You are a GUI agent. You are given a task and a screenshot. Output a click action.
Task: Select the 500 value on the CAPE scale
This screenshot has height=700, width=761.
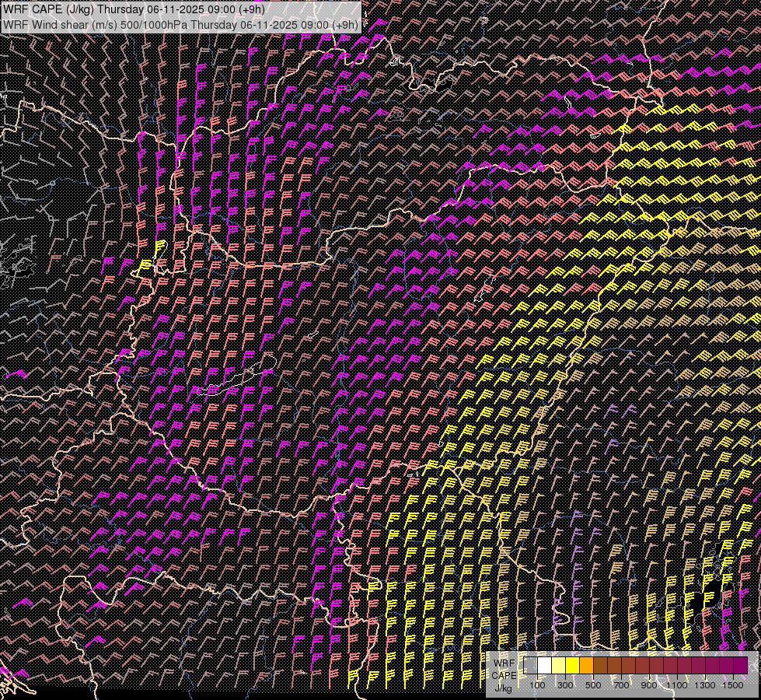(x=593, y=684)
